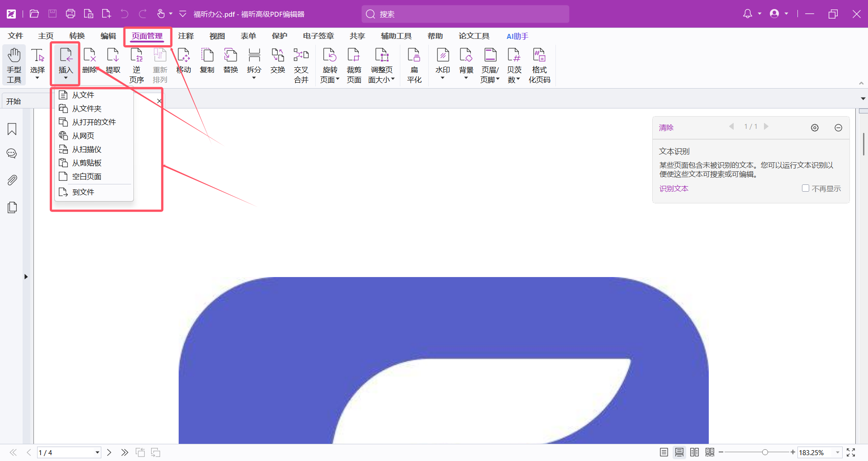Switch to continuous page view mode
The height and width of the screenshot is (461, 868).
coord(679,452)
